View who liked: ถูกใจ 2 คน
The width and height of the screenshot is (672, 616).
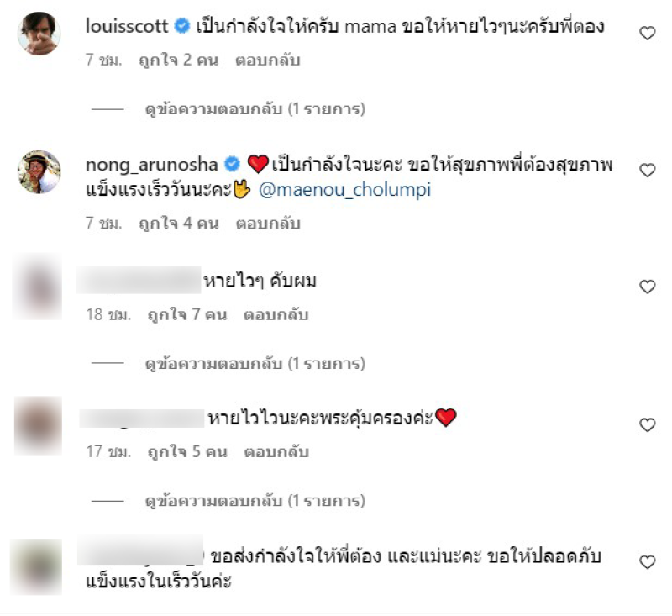coord(178,60)
